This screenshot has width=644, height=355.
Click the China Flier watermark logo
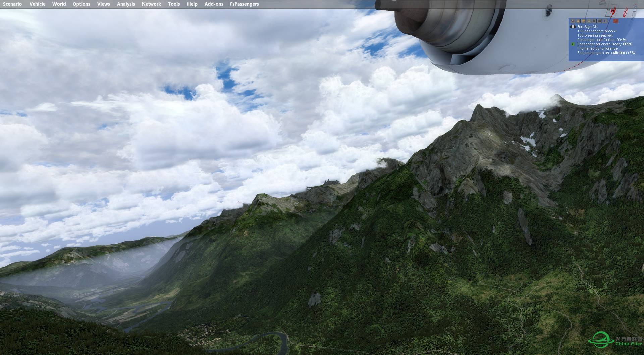pyautogui.click(x=615, y=340)
